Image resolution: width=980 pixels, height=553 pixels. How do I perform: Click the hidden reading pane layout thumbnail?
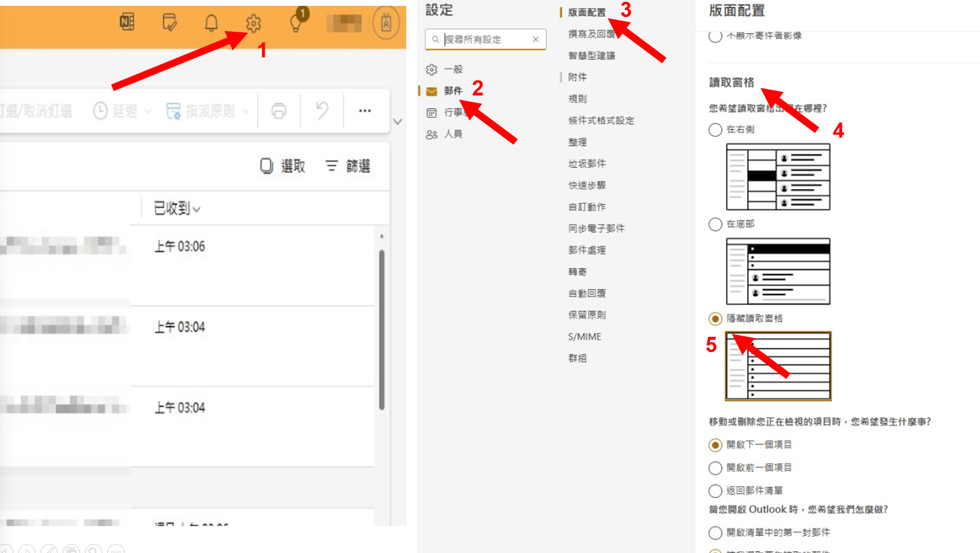778,366
